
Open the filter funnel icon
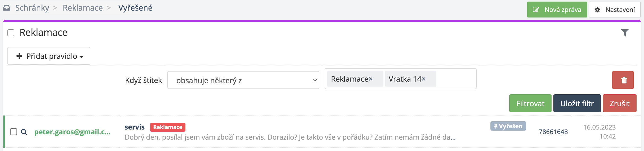[625, 33]
